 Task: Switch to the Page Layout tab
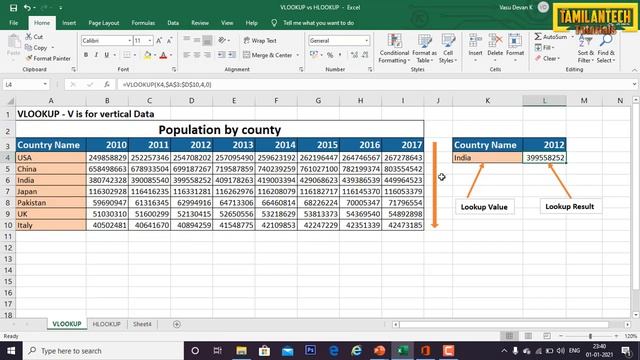pyautogui.click(x=104, y=23)
